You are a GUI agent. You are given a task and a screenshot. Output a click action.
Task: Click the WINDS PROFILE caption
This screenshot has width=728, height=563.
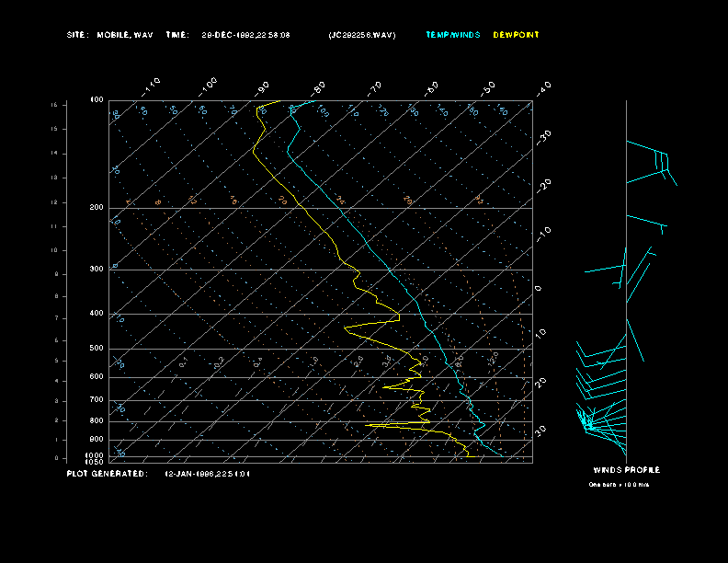(626, 470)
